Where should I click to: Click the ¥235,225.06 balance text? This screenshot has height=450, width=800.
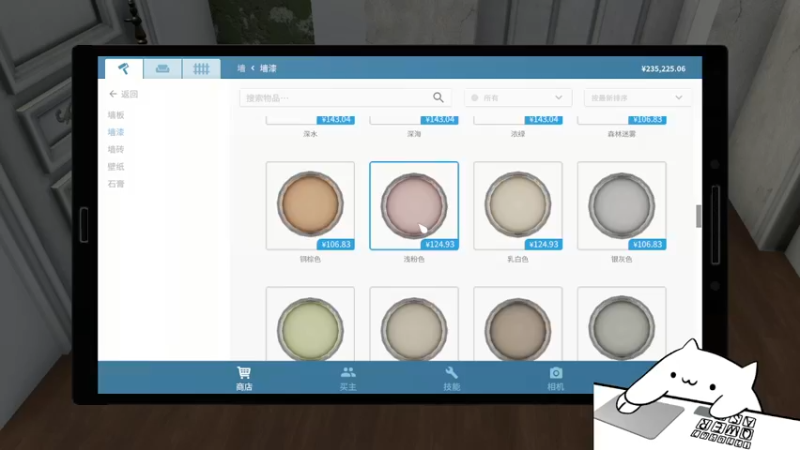click(663, 69)
